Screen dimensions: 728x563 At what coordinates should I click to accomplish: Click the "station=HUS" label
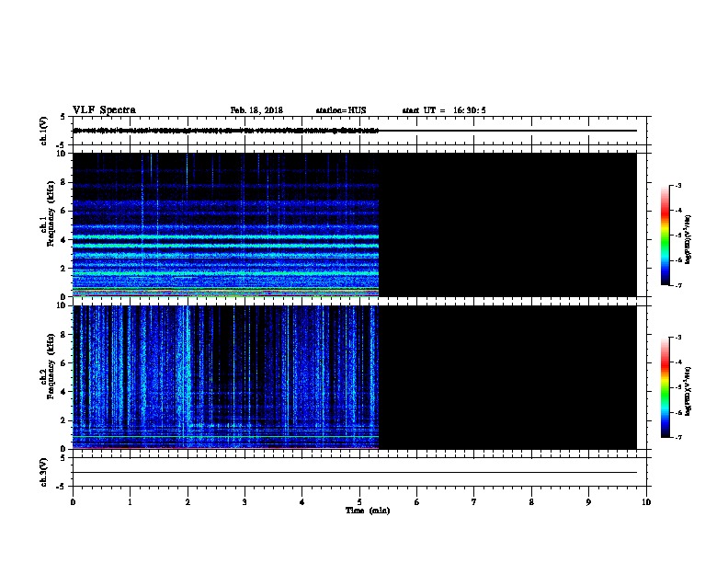pos(341,110)
